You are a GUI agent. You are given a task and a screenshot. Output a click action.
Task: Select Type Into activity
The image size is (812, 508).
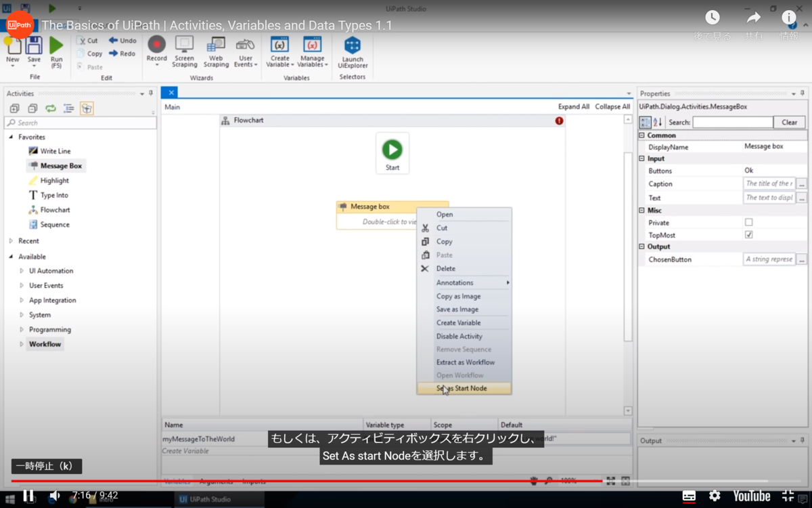pos(48,195)
